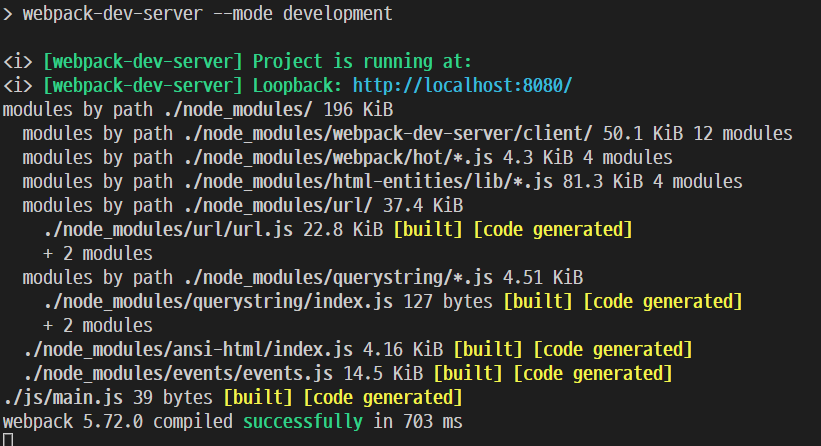Click the terminal cursor block at the prompt
This screenshot has width=821, height=446.
tap(8, 440)
